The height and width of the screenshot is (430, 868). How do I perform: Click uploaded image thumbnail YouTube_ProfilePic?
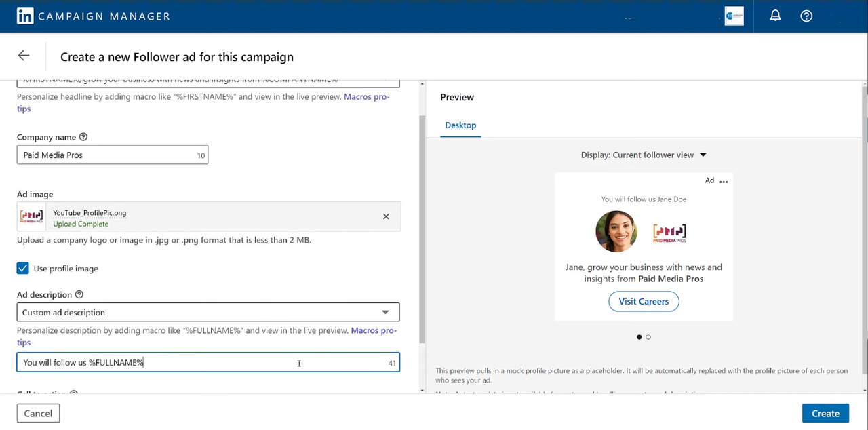click(x=31, y=216)
